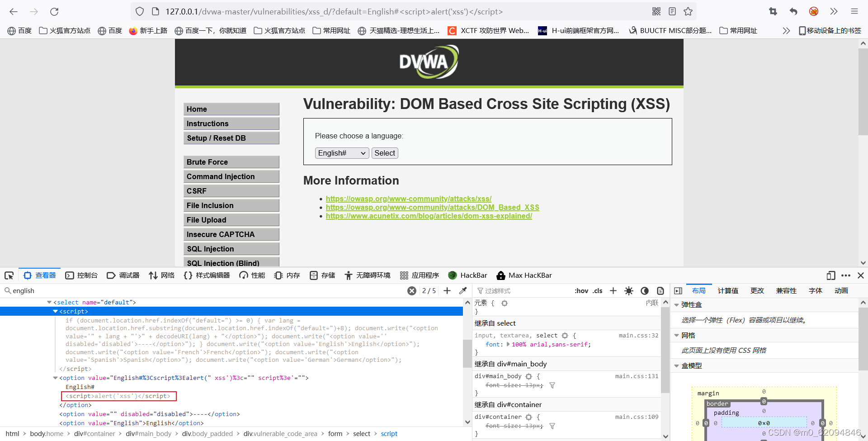This screenshot has width=868, height=441.
Task: Collapse the option value English# node
Action: click(55, 378)
